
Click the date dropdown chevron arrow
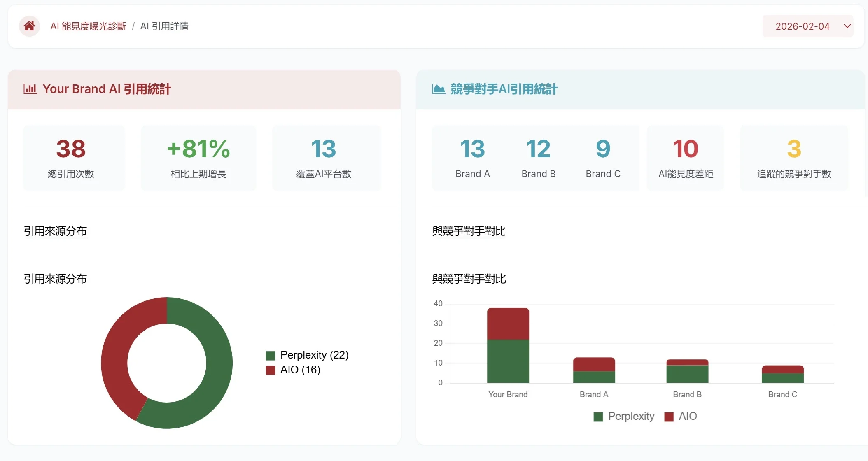(x=847, y=26)
